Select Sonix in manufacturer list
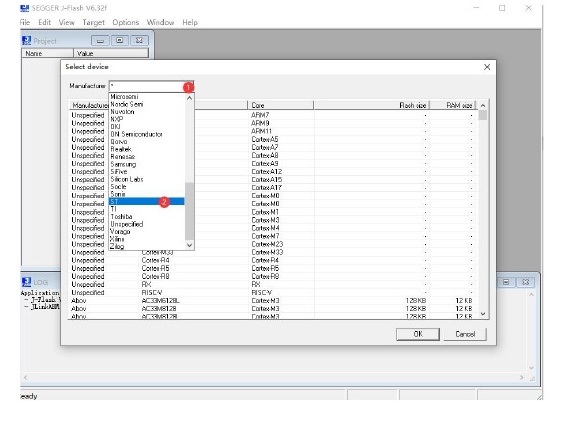Screen dimensions: 561x422 pyautogui.click(x=147, y=194)
